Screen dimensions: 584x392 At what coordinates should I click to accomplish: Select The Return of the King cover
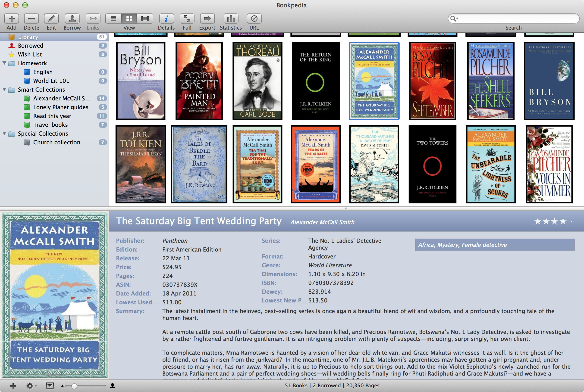(x=316, y=81)
